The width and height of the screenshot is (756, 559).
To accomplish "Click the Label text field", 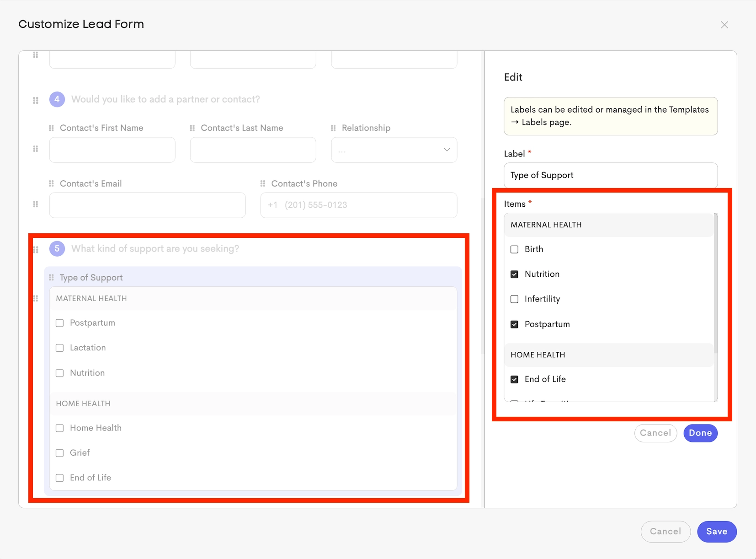I will click(x=611, y=175).
